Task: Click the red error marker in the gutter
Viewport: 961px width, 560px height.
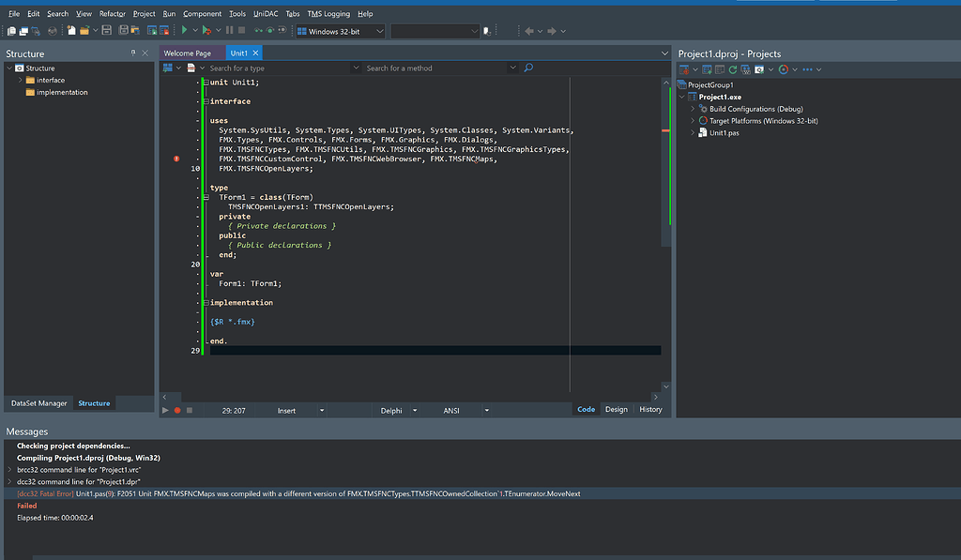Action: (176, 159)
